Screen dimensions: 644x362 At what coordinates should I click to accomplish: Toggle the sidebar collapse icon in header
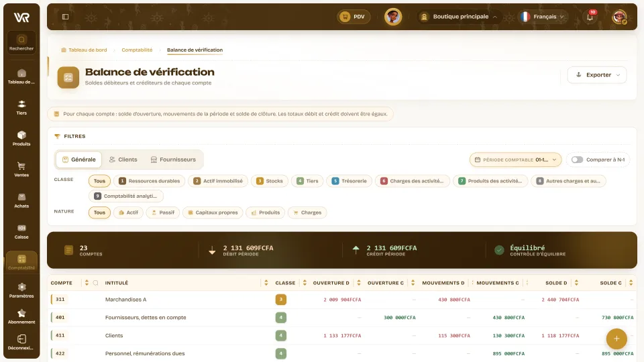point(65,17)
